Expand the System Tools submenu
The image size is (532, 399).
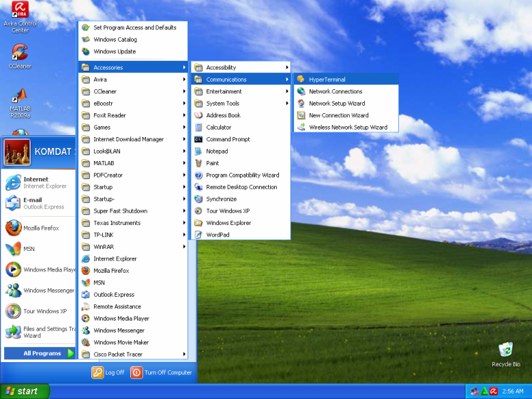click(241, 103)
